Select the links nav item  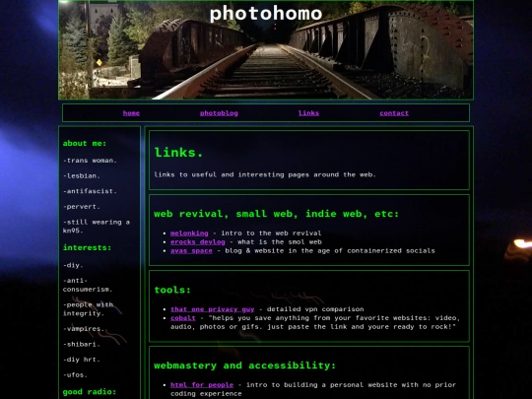tap(308, 113)
